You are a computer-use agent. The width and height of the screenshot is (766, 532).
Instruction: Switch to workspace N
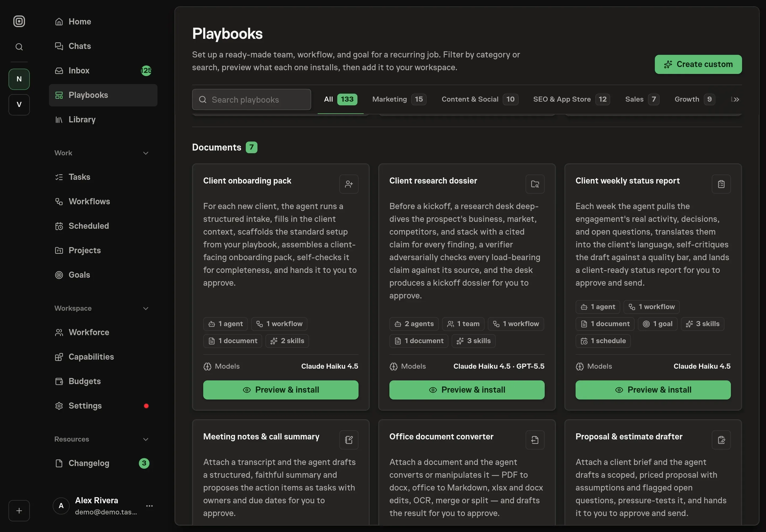coord(19,79)
